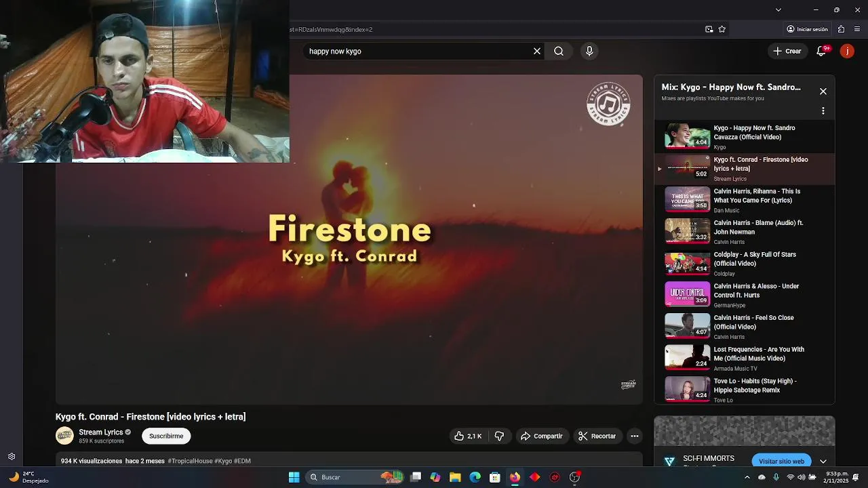Play This Is What You Came For
Image resolution: width=868 pixels, height=488 pixels.
pyautogui.click(x=744, y=200)
